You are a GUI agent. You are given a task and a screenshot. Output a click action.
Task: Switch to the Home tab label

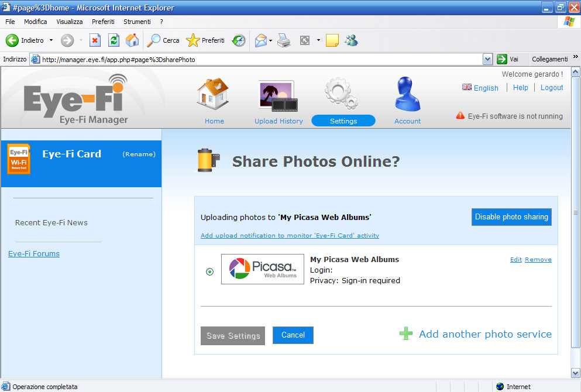[214, 121]
